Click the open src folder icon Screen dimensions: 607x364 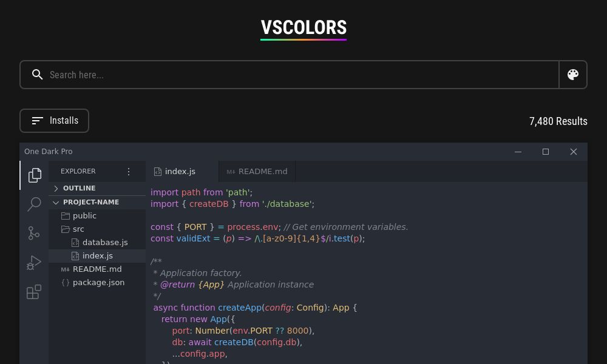tap(66, 229)
